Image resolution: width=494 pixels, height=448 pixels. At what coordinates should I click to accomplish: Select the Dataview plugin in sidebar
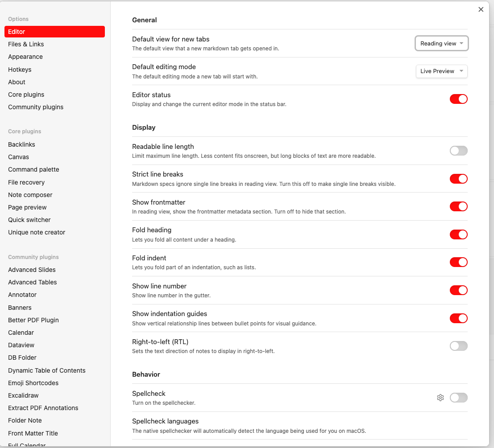point(21,345)
